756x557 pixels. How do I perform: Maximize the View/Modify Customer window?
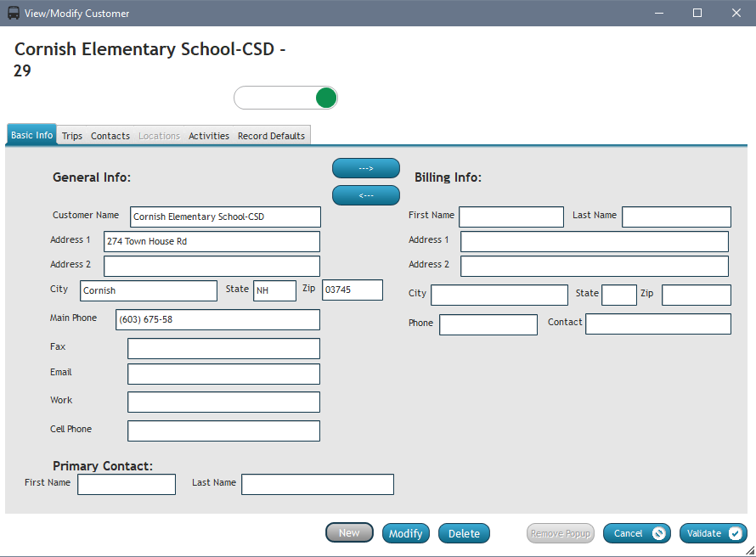point(697,13)
